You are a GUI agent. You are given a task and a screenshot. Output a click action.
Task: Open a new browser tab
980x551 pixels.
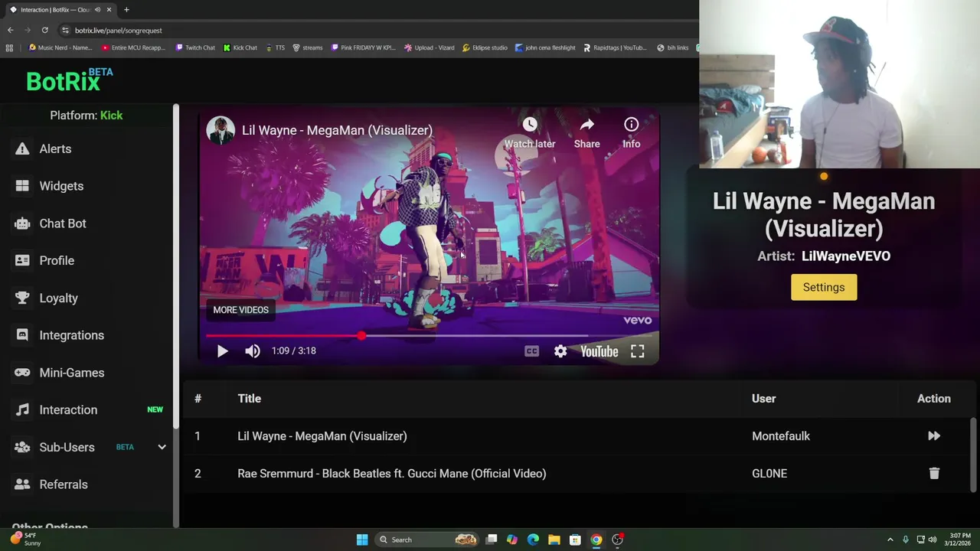point(126,10)
